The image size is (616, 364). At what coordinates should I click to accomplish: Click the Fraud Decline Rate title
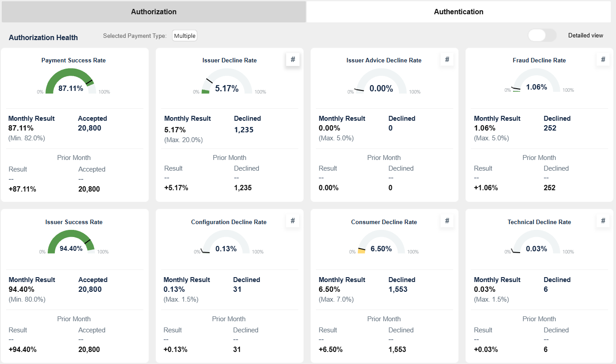[539, 60]
